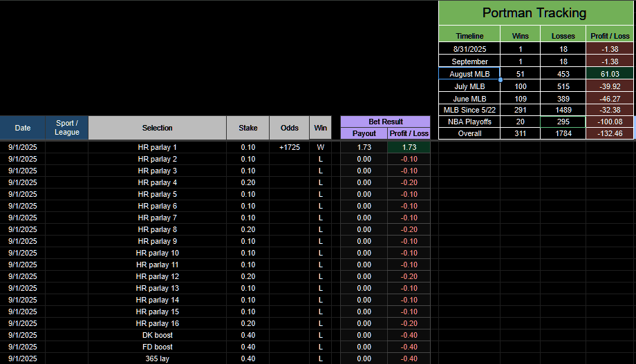Select the August MLB timeline cell
The image size is (636, 364).
coord(469,74)
